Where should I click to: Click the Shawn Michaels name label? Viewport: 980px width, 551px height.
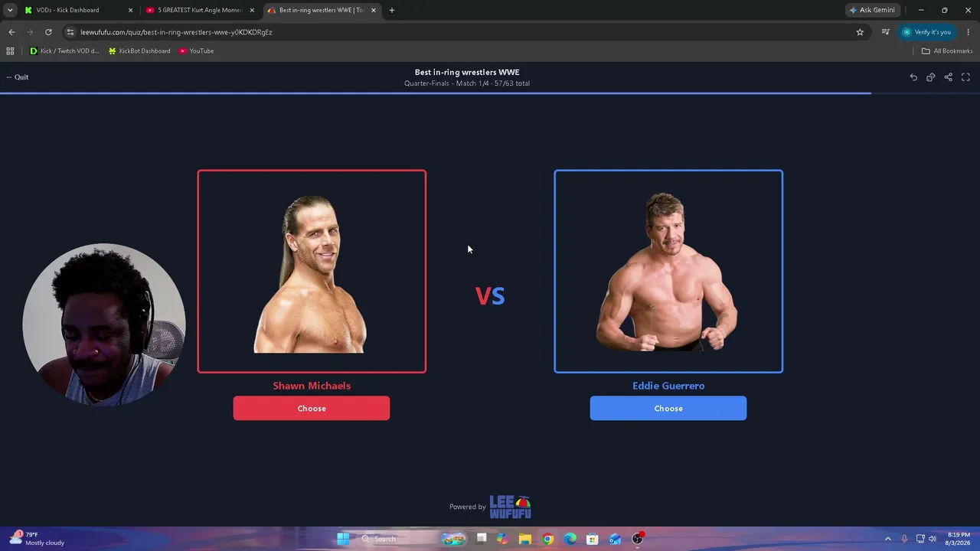(x=312, y=386)
